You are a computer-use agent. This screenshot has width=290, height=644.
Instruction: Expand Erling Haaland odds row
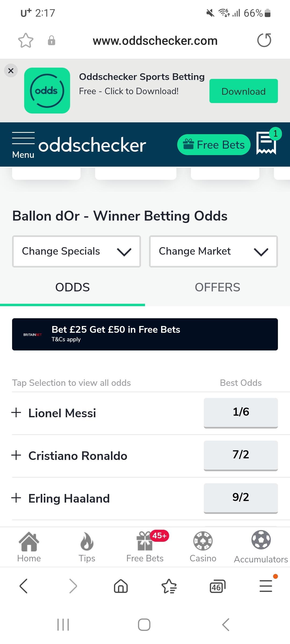click(x=16, y=498)
